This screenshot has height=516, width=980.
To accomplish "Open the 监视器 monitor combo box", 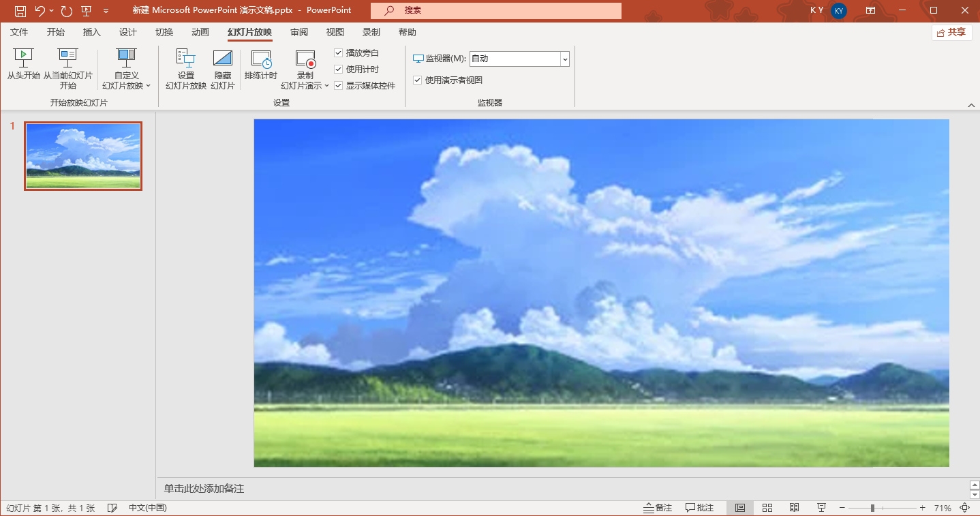I will (519, 59).
